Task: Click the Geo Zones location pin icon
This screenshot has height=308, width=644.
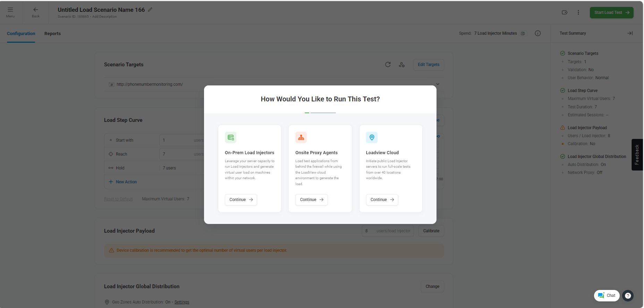Action: click(x=107, y=302)
